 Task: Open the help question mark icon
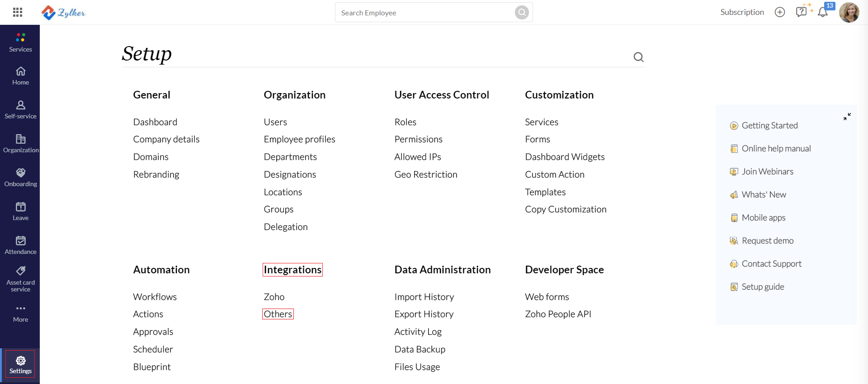coord(802,12)
